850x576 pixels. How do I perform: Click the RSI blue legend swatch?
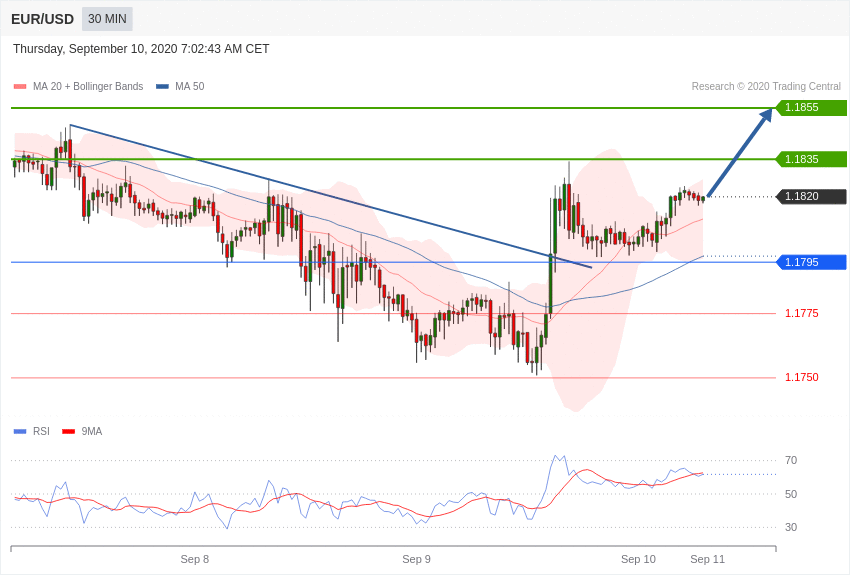[x=20, y=432]
